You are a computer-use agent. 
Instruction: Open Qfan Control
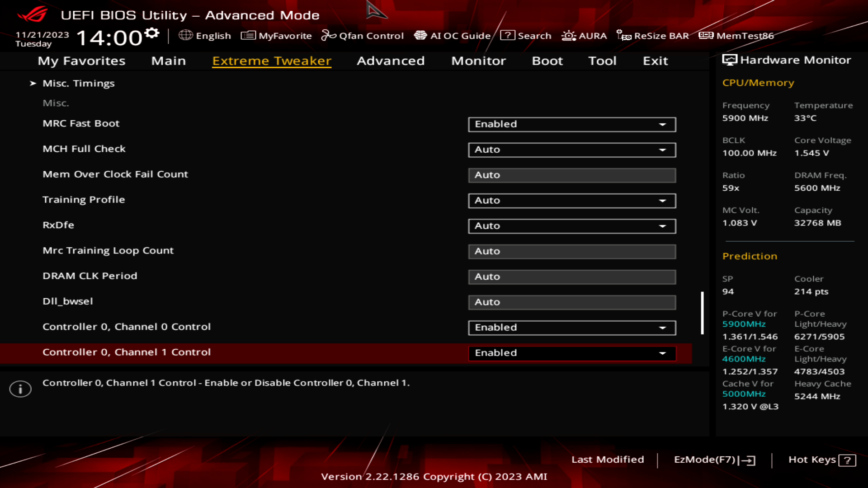[363, 36]
